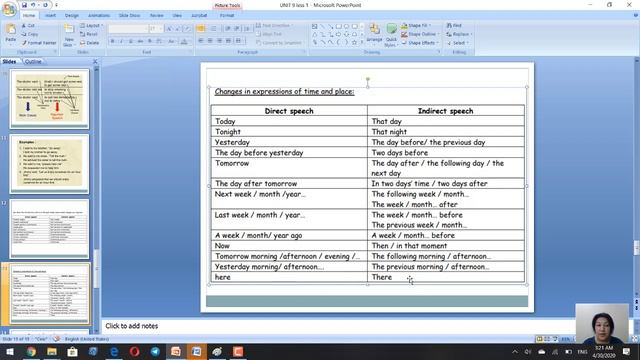Select the star shape in shapes gallery
Image resolution: width=640 pixels, height=360 pixels.
354,42
